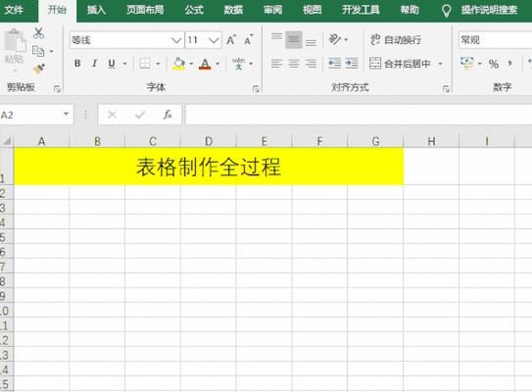This screenshot has width=532, height=392.
Task: Select the column H header
Action: point(431,141)
